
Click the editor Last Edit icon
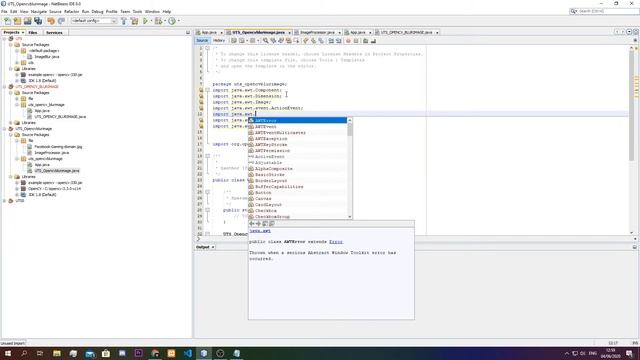[234, 41]
